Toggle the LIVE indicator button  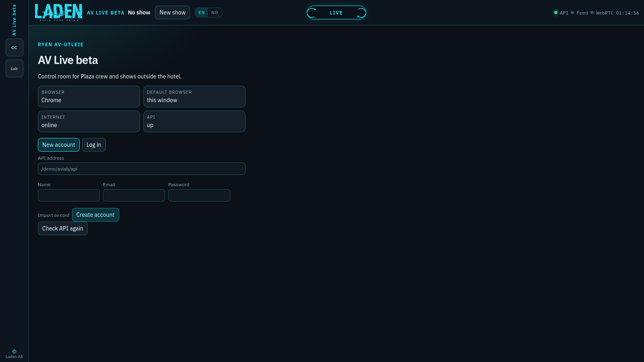click(x=336, y=12)
